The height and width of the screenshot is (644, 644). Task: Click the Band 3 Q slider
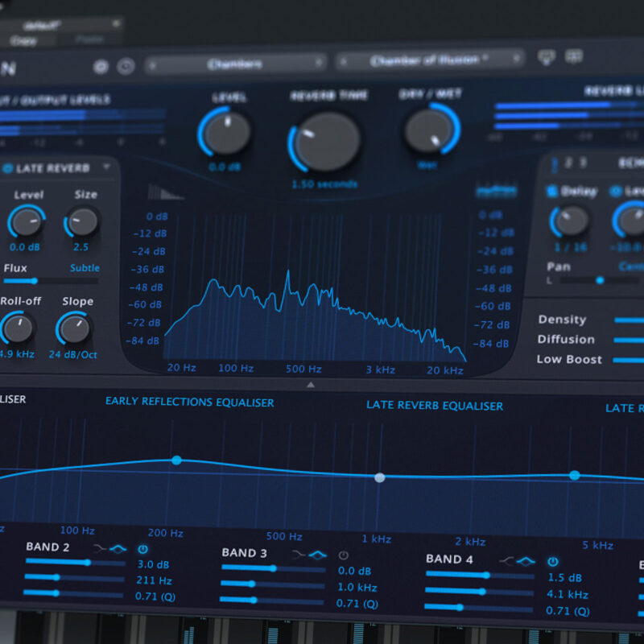pyautogui.click(x=271, y=601)
